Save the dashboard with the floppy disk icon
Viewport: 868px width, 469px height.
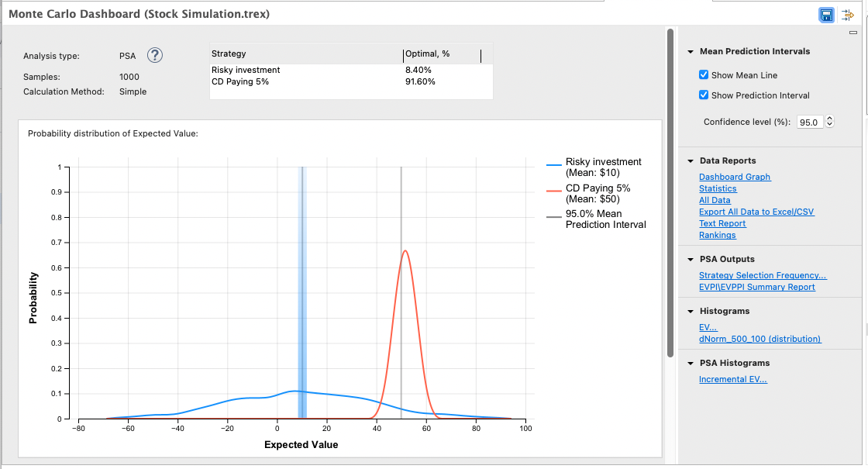(826, 15)
